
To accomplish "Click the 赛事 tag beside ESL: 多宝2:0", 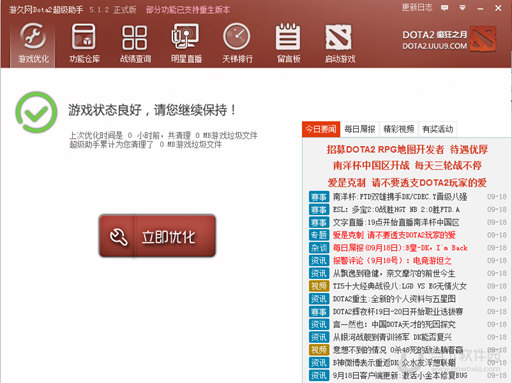I will pyautogui.click(x=319, y=210).
